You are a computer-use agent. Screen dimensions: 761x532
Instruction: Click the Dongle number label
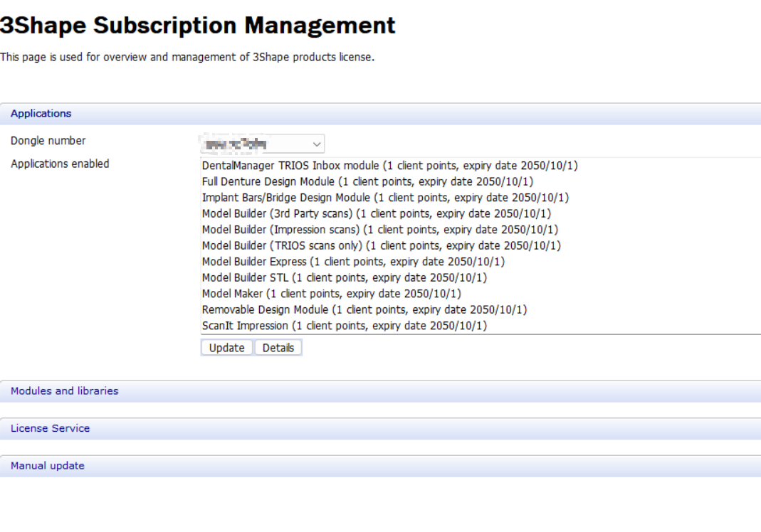click(x=48, y=141)
